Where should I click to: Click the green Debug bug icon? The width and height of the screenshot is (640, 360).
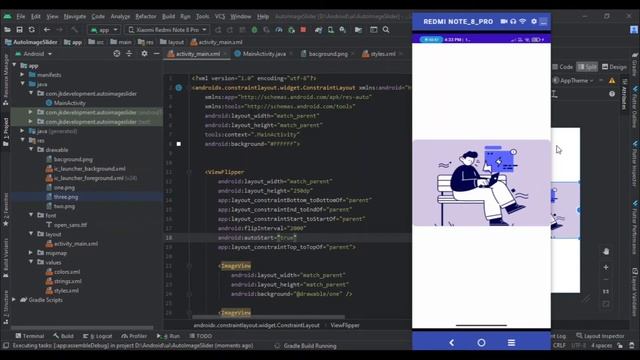click(254, 30)
